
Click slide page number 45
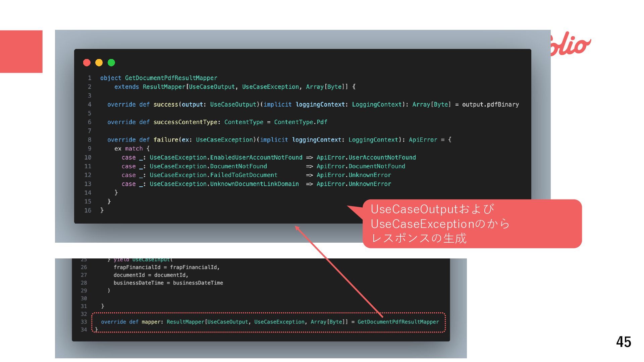coord(624,342)
